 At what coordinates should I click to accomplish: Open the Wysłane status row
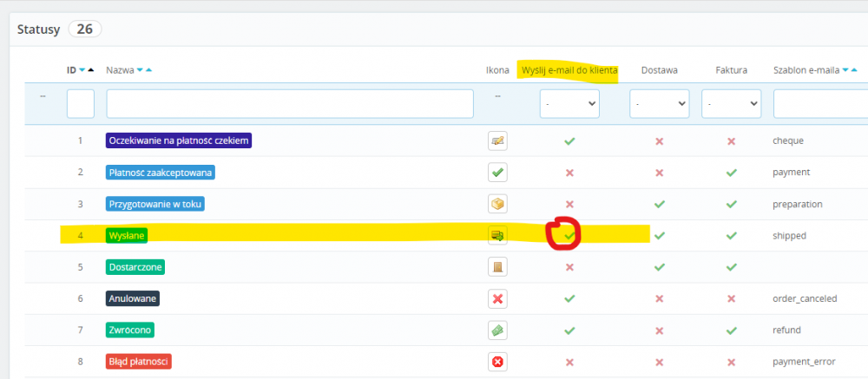pos(127,236)
